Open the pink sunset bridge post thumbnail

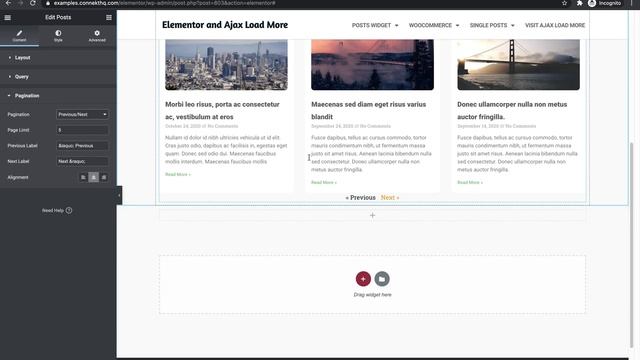[x=372, y=64]
